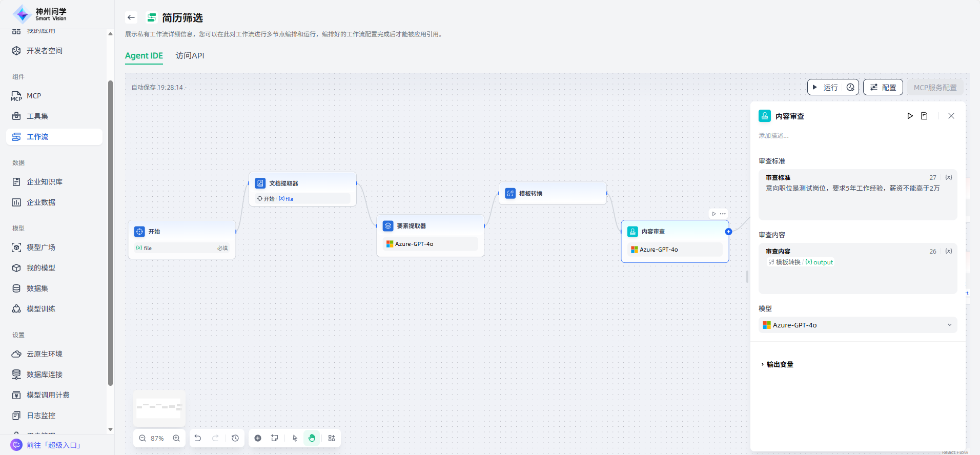Click the zoom out magnifier icon

pos(142,438)
